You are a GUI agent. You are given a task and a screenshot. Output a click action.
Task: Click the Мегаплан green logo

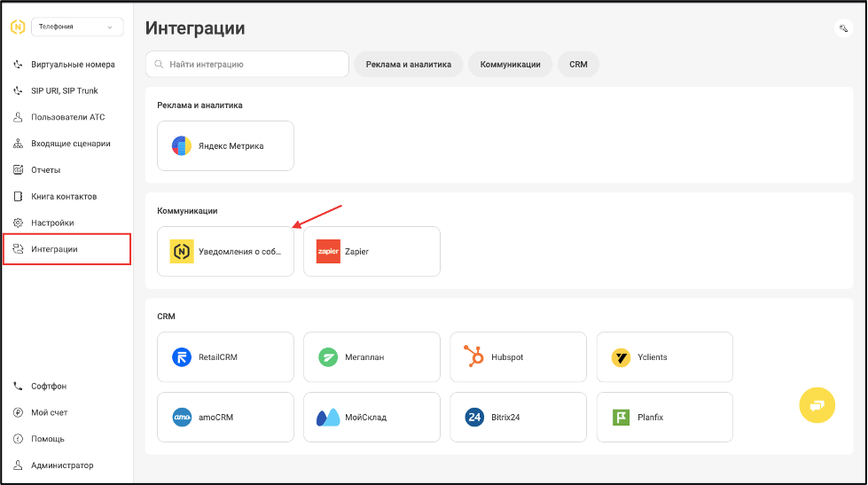pyautogui.click(x=328, y=357)
